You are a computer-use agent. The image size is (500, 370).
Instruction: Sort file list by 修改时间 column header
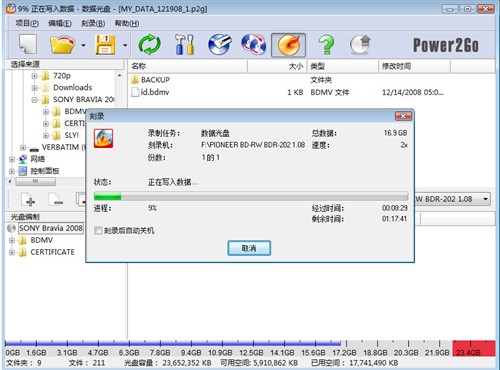(414, 66)
